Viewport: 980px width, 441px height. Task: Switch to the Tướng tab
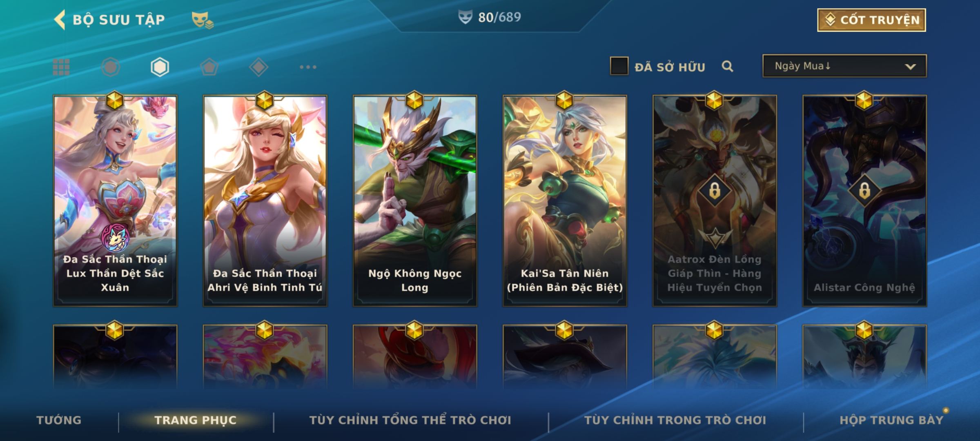[59, 420]
